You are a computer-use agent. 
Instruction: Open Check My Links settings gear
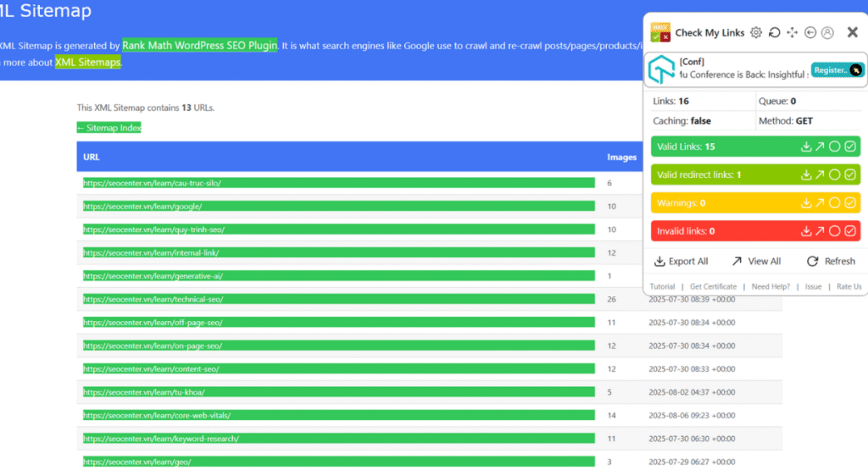(756, 33)
